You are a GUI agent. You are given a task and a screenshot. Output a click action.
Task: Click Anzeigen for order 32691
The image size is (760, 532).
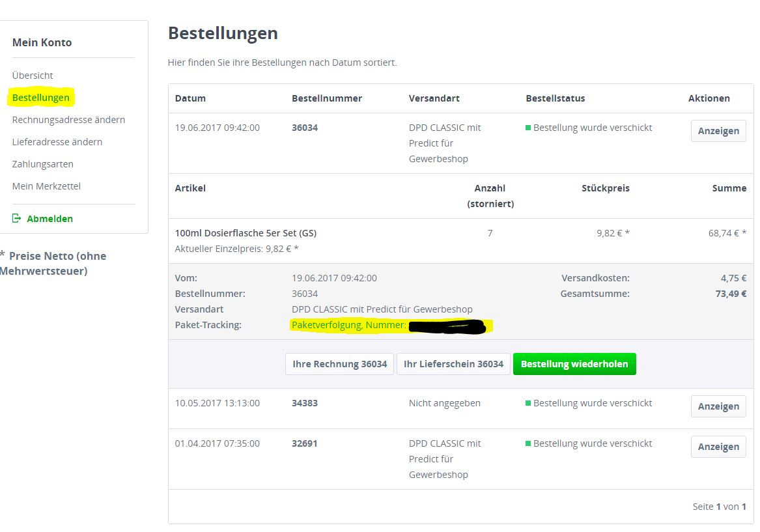click(718, 447)
